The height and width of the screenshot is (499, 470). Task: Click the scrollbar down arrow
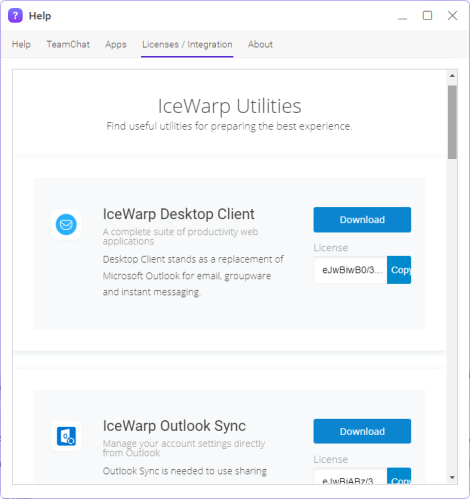pyautogui.click(x=452, y=478)
